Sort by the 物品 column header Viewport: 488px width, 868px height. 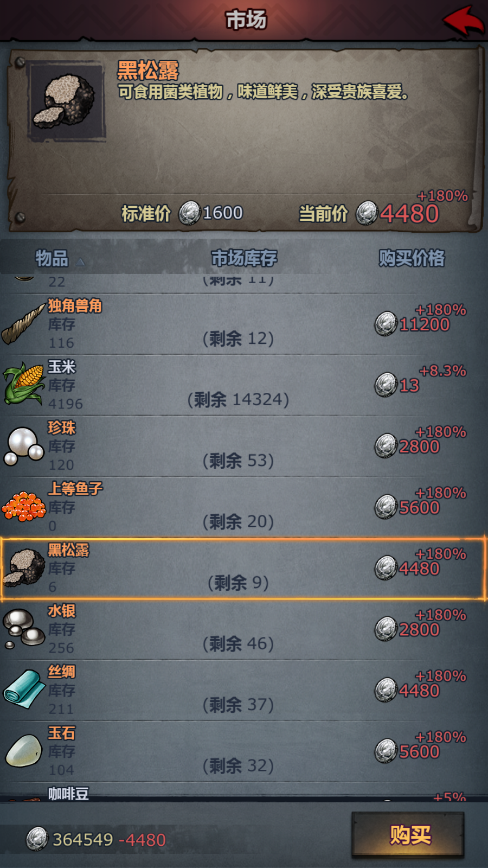(x=52, y=258)
